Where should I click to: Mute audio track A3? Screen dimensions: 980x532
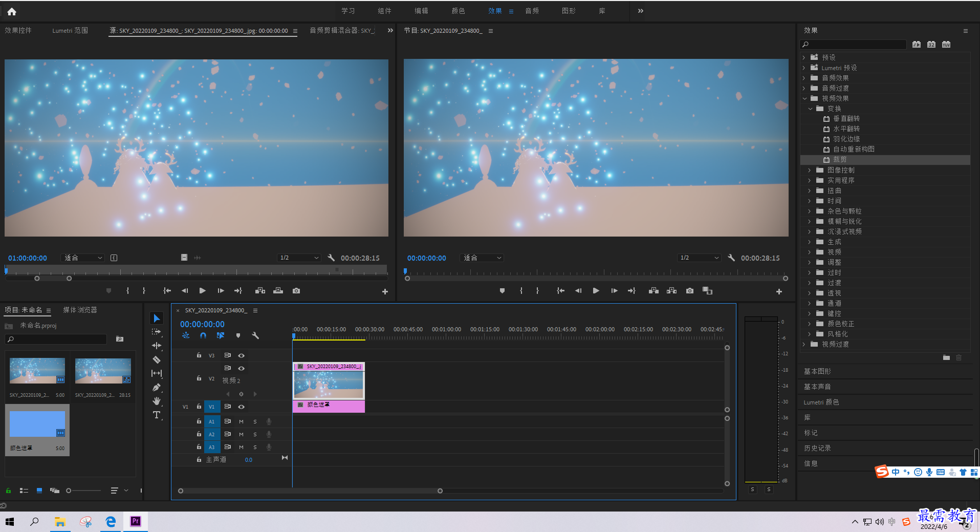pyautogui.click(x=241, y=447)
